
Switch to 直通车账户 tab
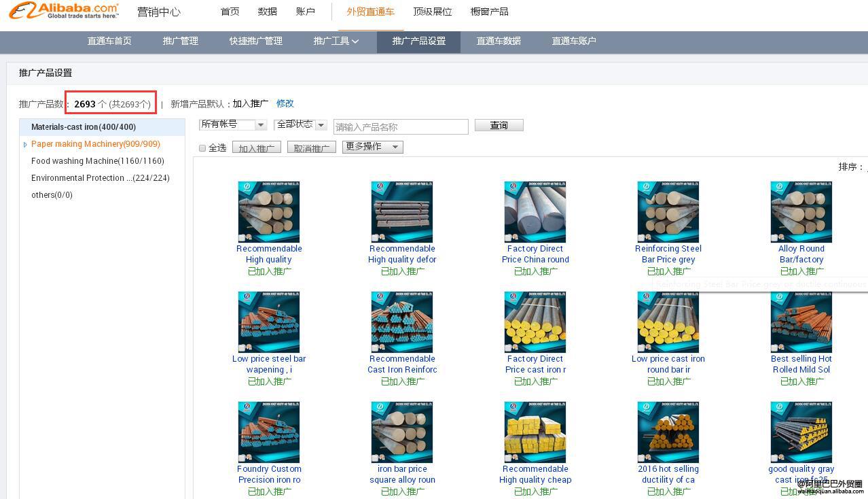click(x=574, y=41)
